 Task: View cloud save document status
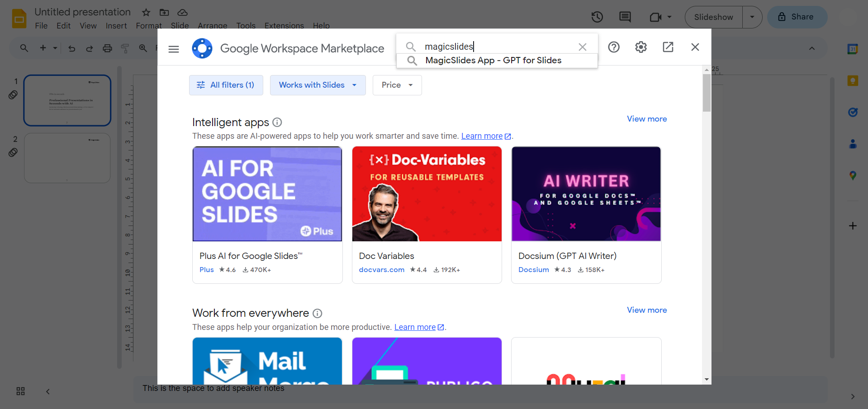point(183,12)
